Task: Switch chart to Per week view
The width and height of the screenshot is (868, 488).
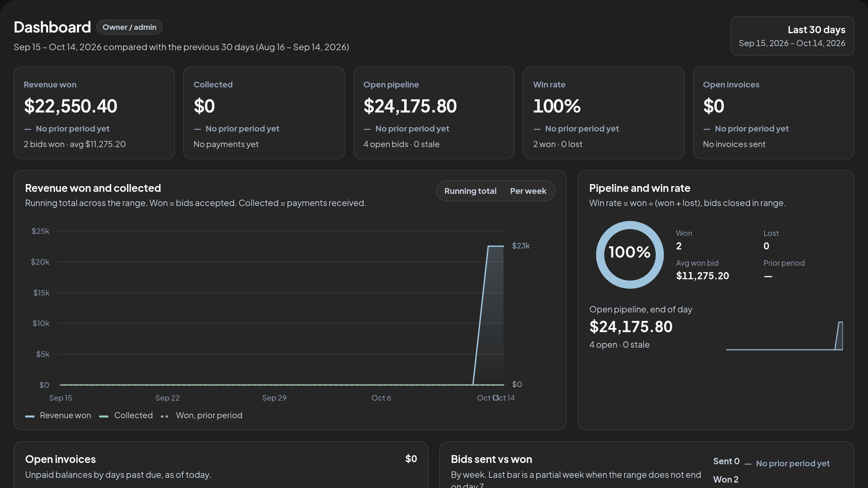Action: click(x=528, y=191)
